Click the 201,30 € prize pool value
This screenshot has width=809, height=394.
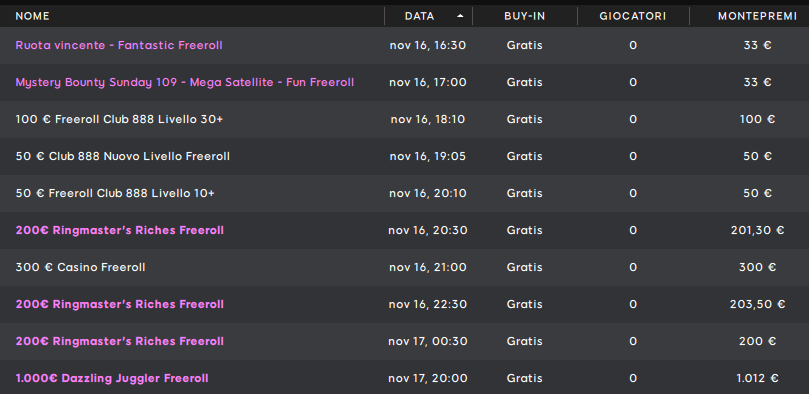click(757, 231)
